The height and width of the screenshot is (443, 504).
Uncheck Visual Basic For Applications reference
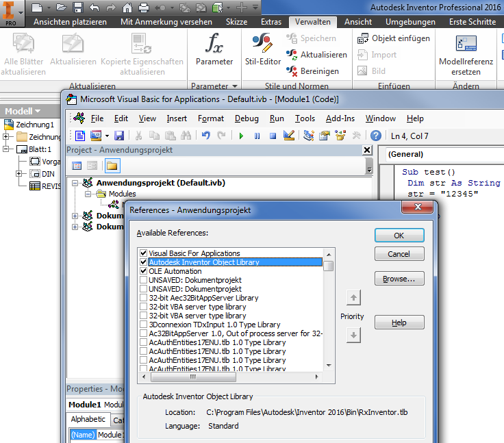[143, 253]
